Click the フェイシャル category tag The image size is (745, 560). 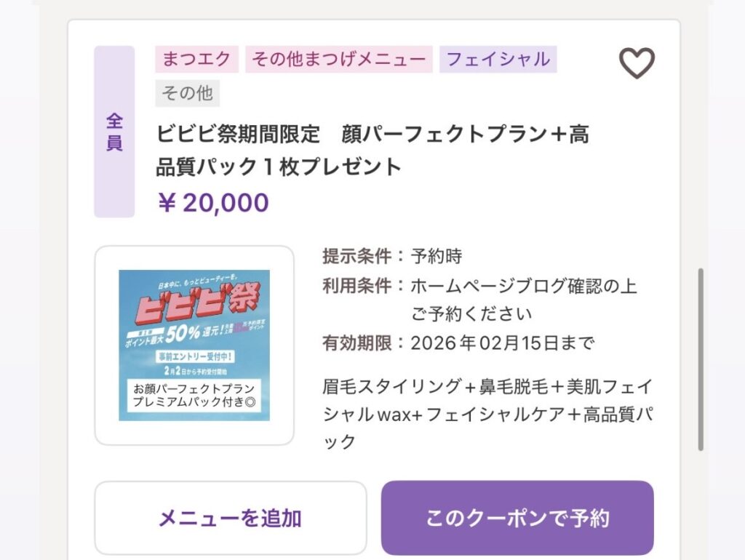[x=498, y=59]
